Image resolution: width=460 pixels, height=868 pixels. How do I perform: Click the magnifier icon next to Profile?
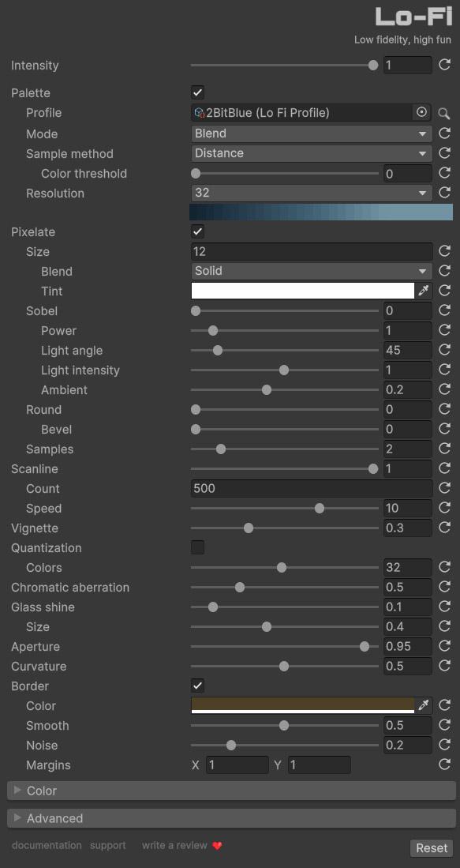(444, 114)
